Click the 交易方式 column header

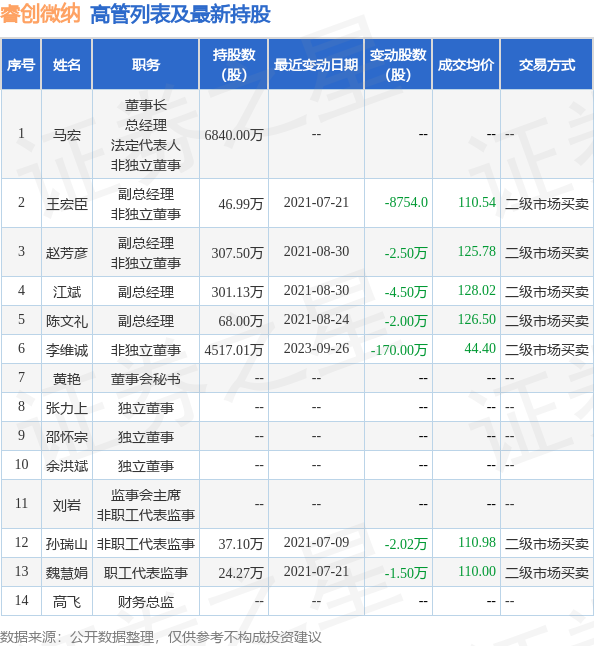coord(547,65)
